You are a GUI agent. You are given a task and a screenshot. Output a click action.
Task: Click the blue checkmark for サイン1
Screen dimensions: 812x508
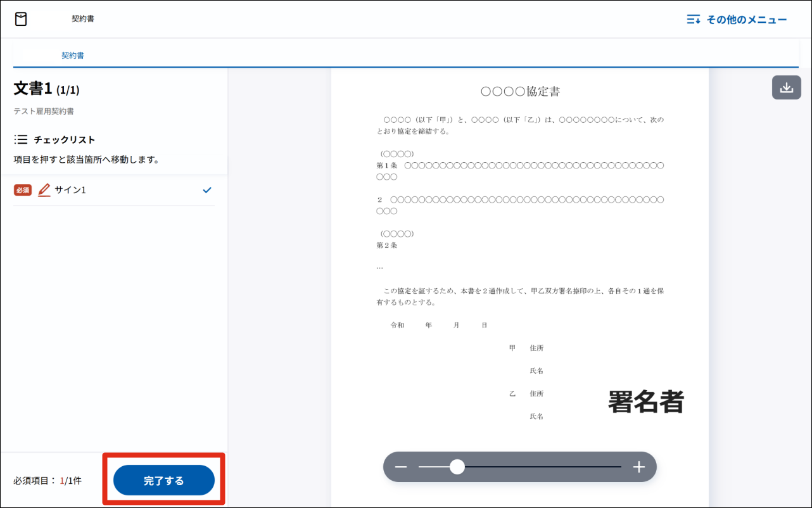coord(206,190)
